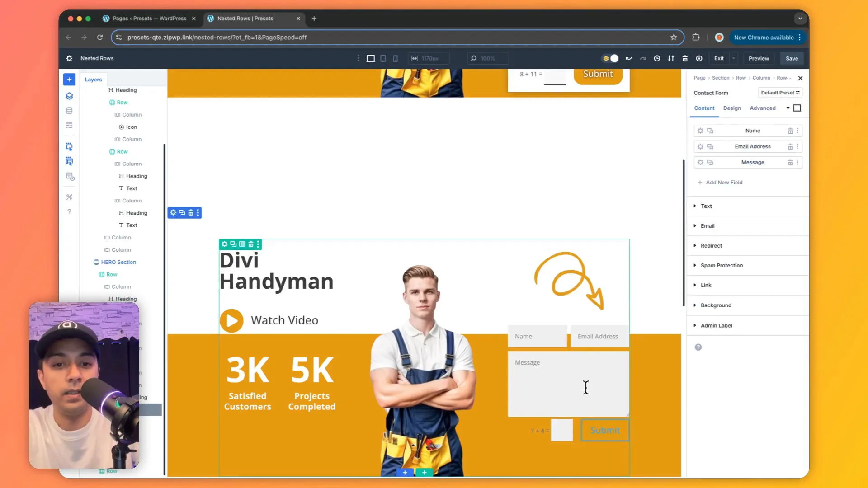
Task: Switch to the Design tab
Action: click(x=732, y=108)
